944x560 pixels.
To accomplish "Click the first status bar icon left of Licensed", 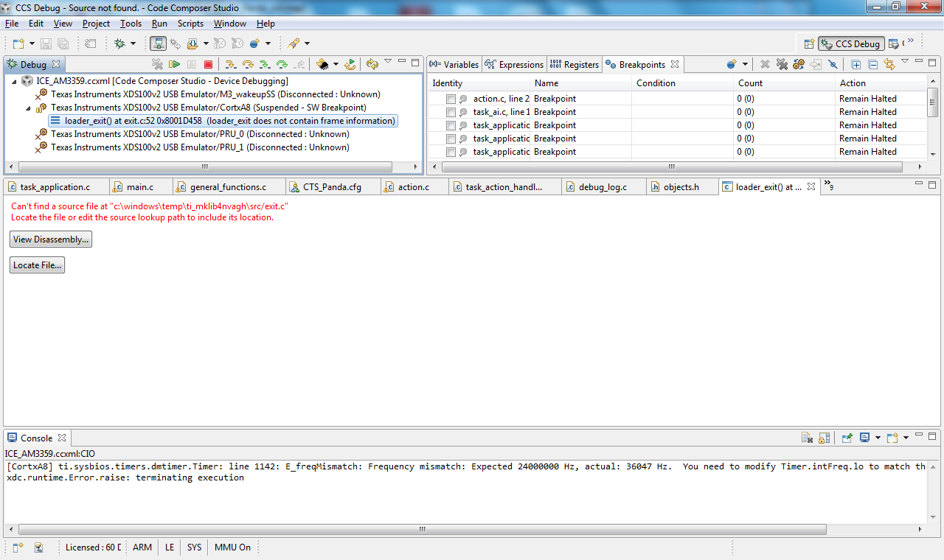I will coord(18,547).
